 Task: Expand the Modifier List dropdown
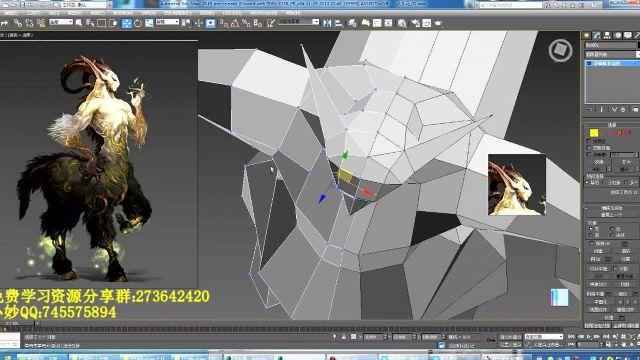(612, 54)
